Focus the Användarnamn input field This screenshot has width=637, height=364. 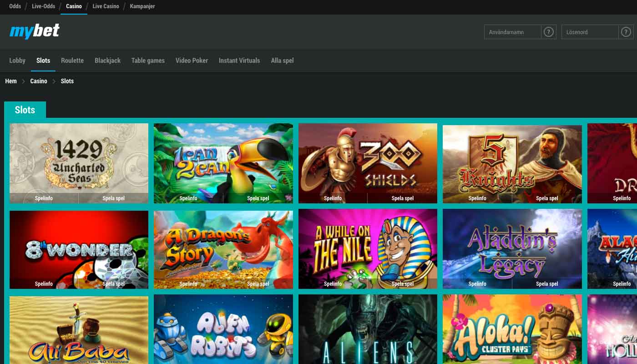513,32
